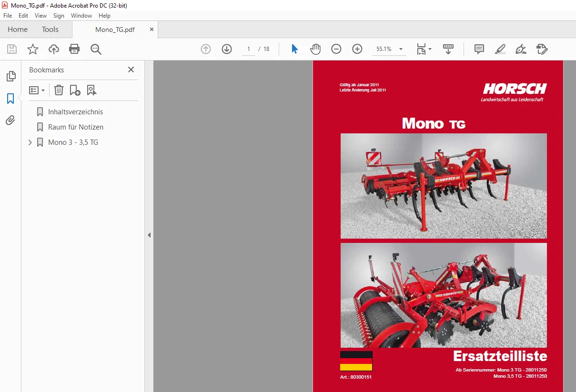This screenshot has width=576, height=392.
Task: Expand the Mono 3 - 3,5 TG bookmark
Action: 30,142
